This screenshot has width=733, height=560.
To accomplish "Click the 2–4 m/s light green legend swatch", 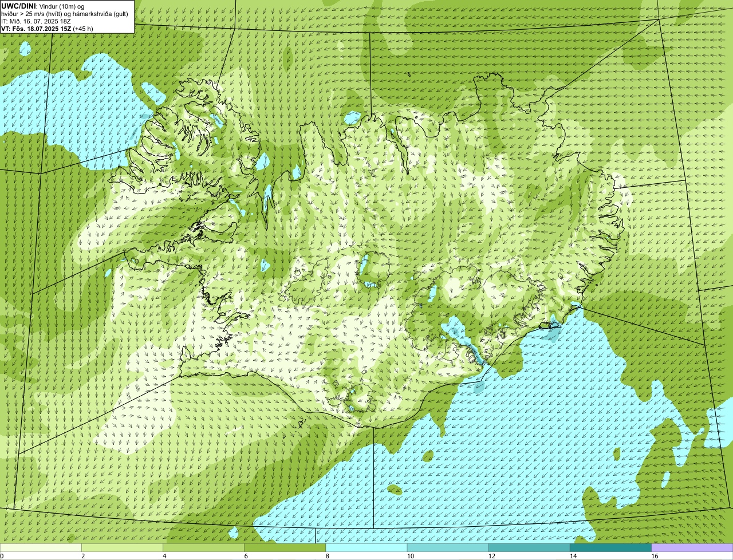I will pos(122,548).
